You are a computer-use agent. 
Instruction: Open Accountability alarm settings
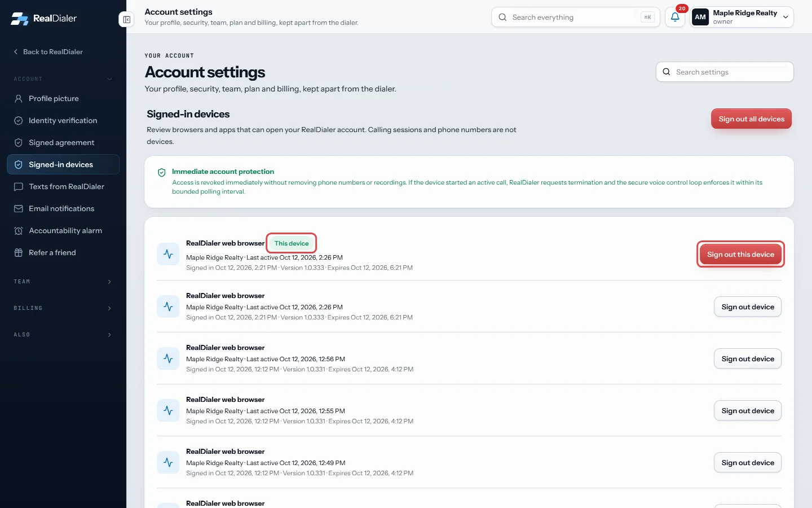pos(63,230)
